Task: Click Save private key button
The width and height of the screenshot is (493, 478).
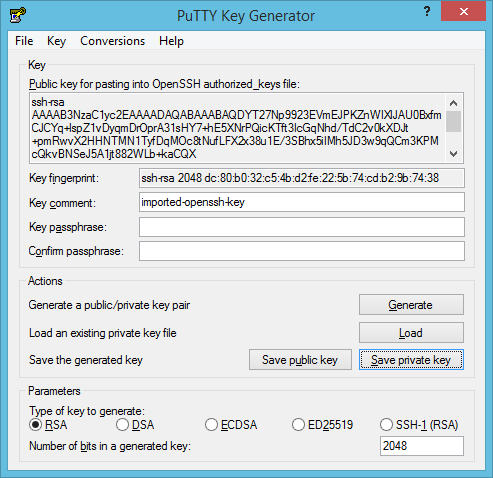Action: pyautogui.click(x=411, y=360)
